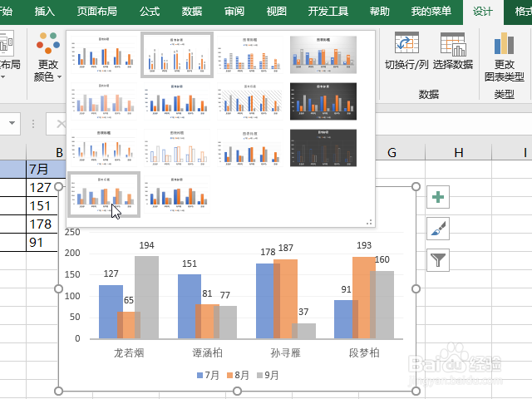Screen dimensions: 532x399
Task: Choose the dashed-bar chart style in first row
Action: (x=250, y=55)
